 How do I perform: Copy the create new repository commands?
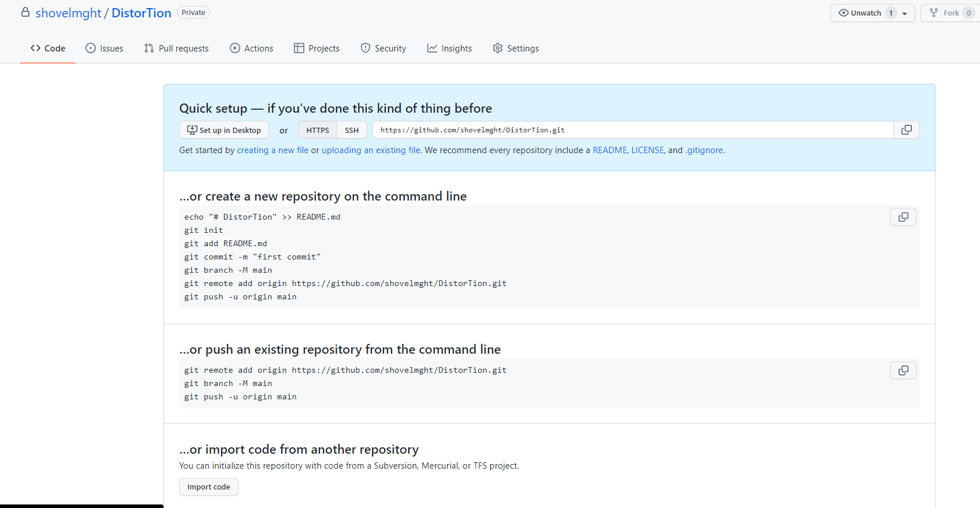903,217
